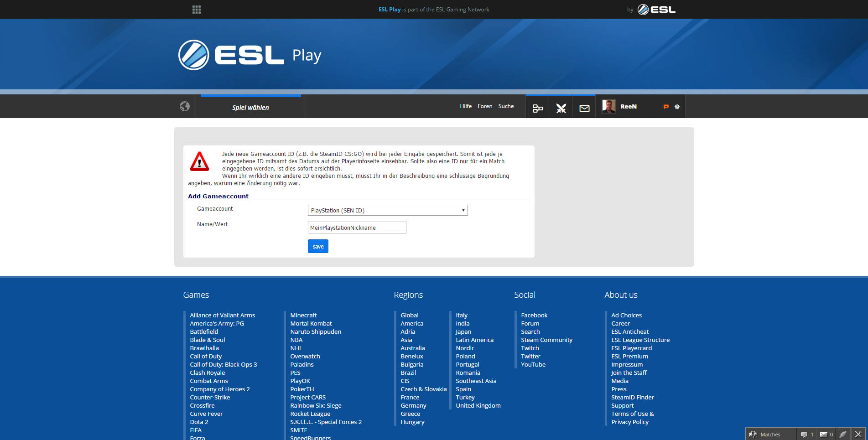Open the envelope icon in bottom bar
This screenshot has height=440, width=868.
pos(823,435)
